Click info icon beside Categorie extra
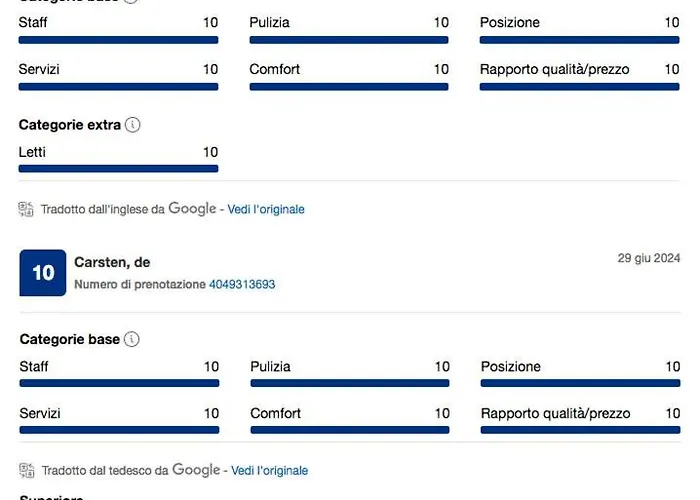700x500 pixels. pos(133,126)
